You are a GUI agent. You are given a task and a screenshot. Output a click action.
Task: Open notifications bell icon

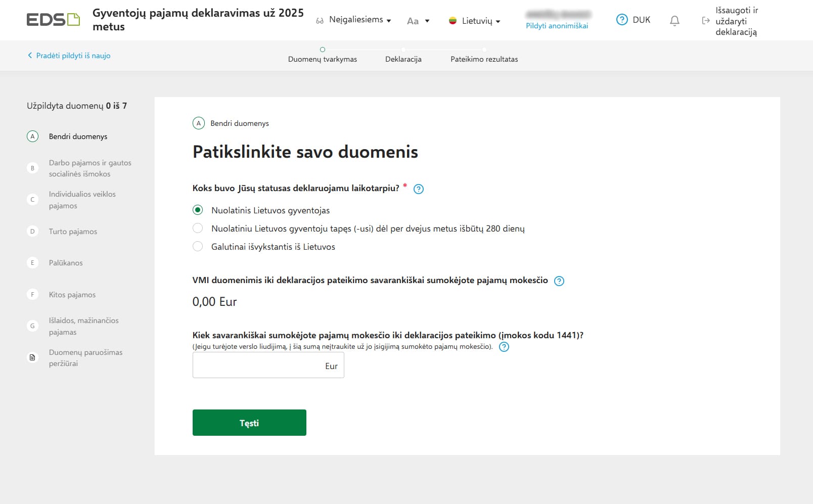[674, 21]
